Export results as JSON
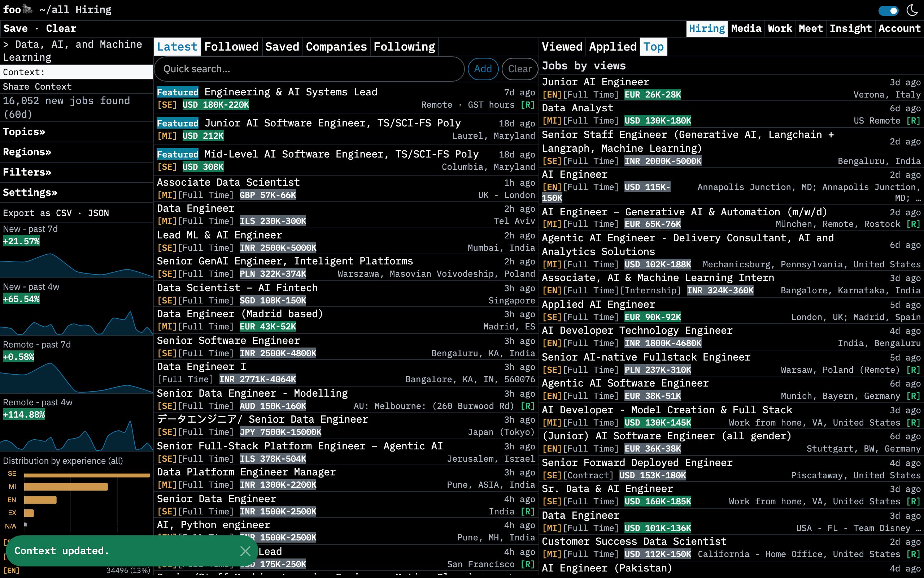Image resolution: width=924 pixels, height=578 pixels. coord(98,213)
